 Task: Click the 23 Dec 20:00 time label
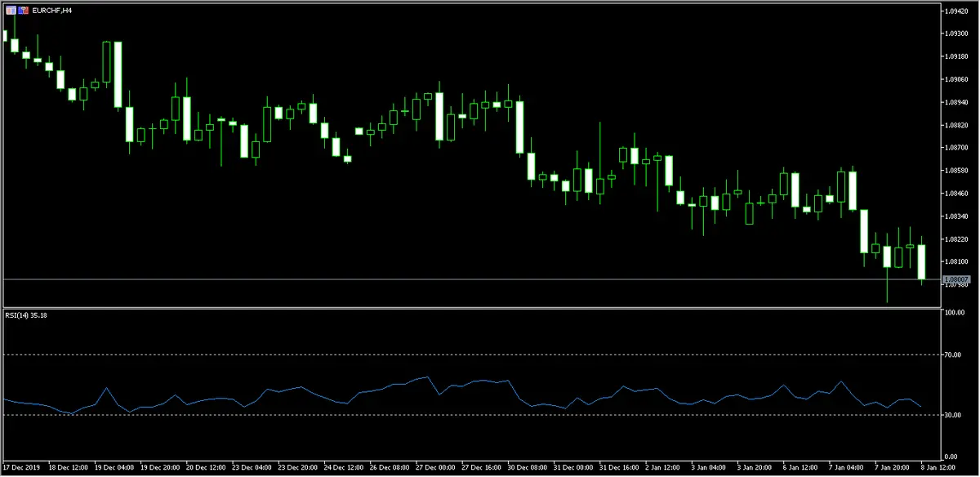[x=296, y=468]
